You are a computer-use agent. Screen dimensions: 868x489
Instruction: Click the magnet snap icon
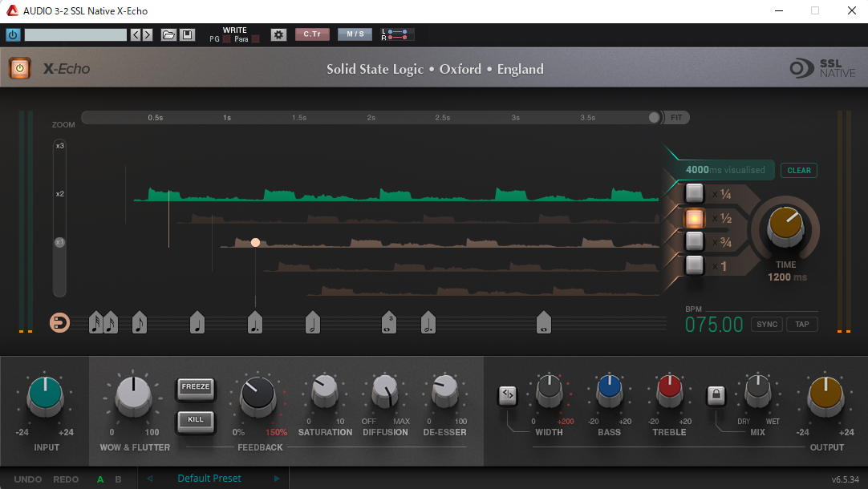pyautogui.click(x=59, y=322)
